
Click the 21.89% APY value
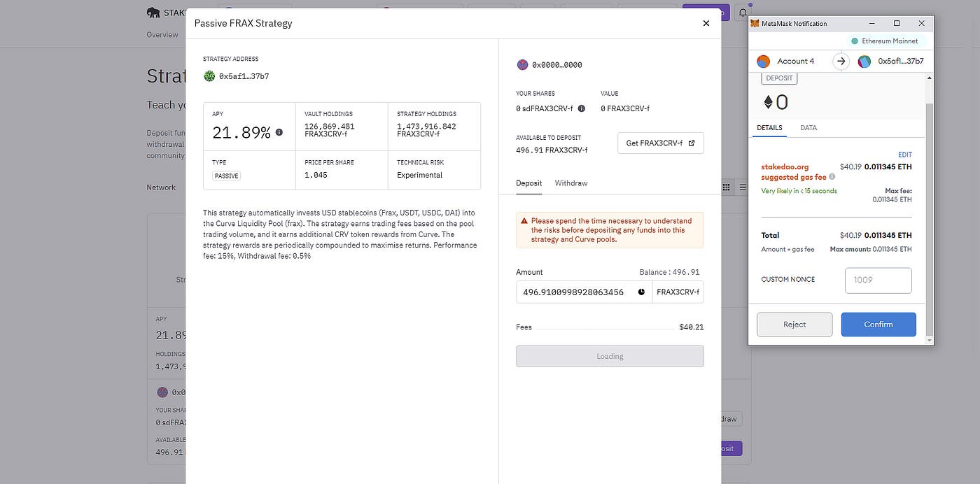coord(241,133)
